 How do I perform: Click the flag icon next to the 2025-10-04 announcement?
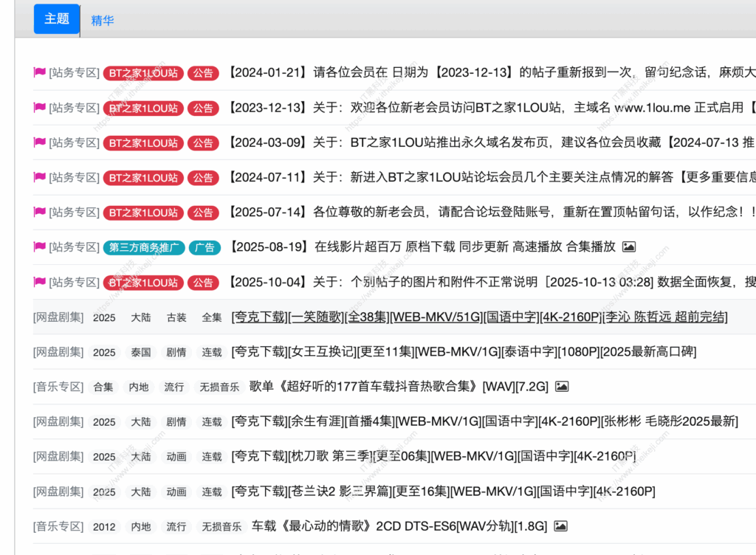click(39, 283)
